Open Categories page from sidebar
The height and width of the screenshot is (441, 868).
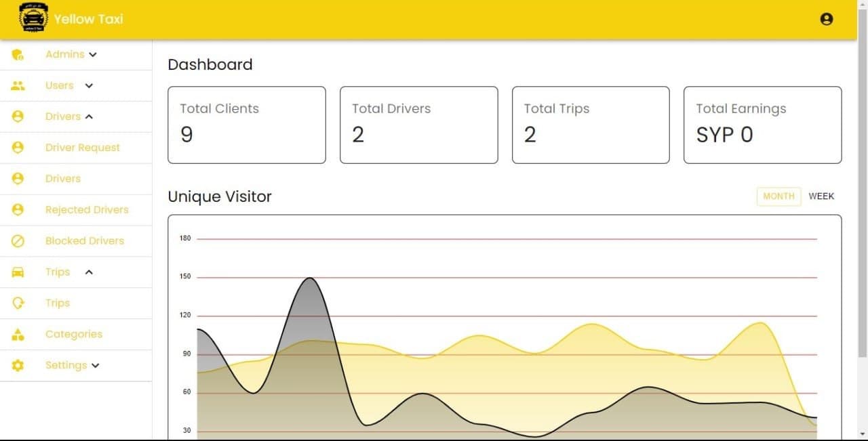76,335
